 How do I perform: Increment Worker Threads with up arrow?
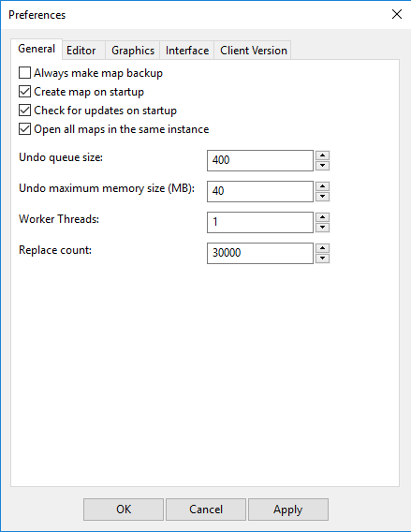pyautogui.click(x=322, y=217)
